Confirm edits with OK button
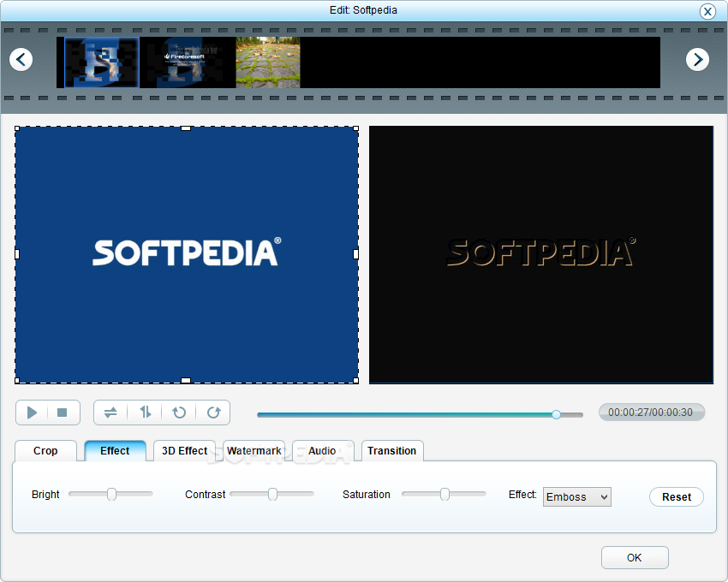Image resolution: width=728 pixels, height=582 pixels. click(635, 557)
